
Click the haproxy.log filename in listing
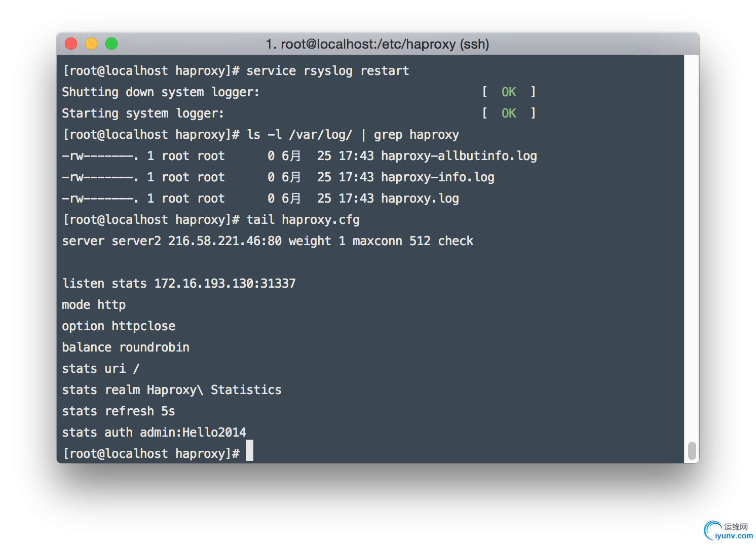tap(420, 199)
